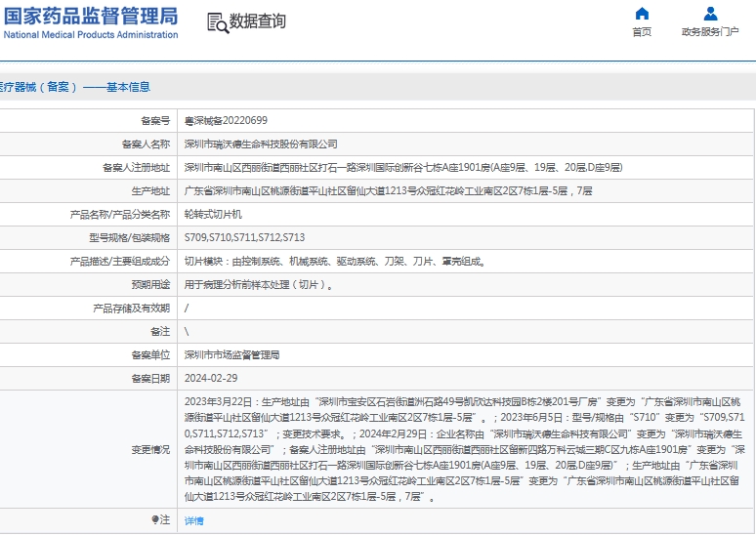Click the 备案日期 row label

150,379
